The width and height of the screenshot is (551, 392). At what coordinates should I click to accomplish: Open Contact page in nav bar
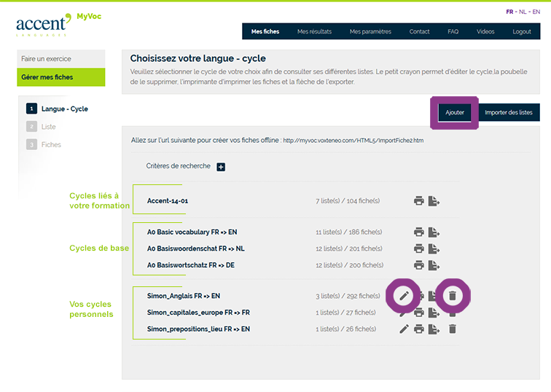pyautogui.click(x=419, y=31)
